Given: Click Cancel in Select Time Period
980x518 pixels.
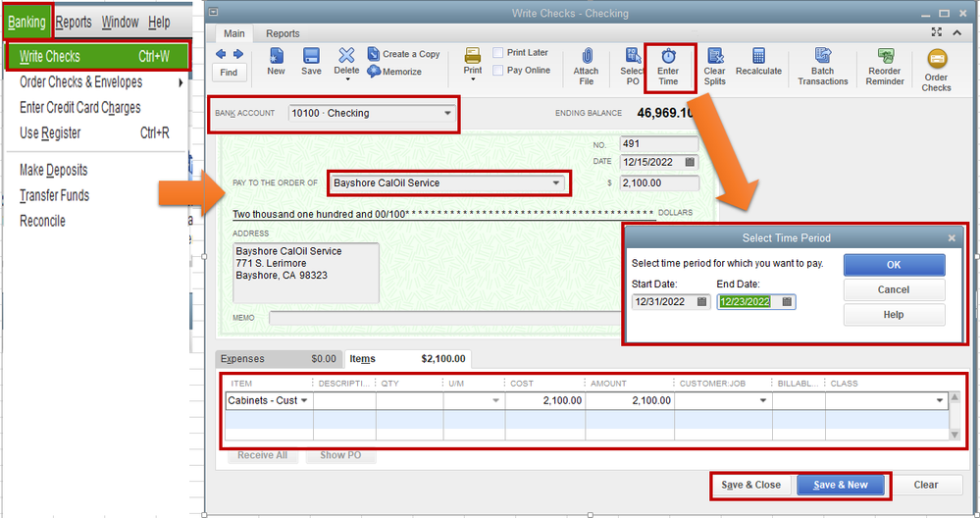Looking at the screenshot, I should pos(894,290).
